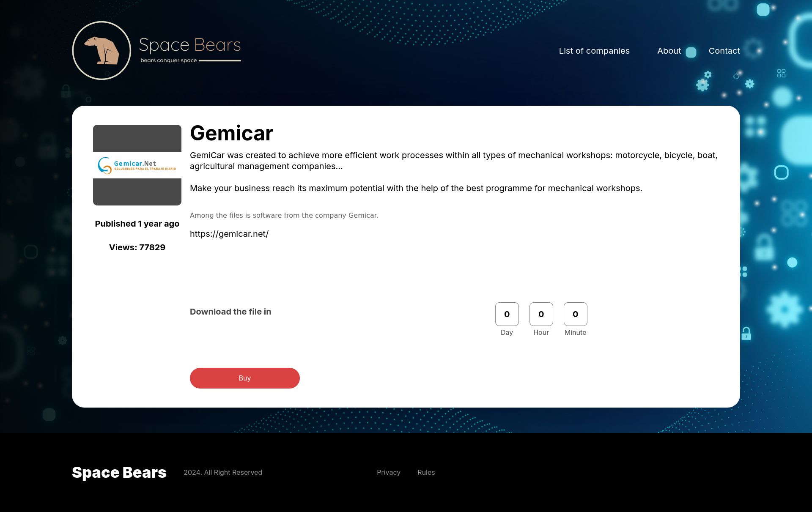Open the Contact menu item

click(724, 51)
